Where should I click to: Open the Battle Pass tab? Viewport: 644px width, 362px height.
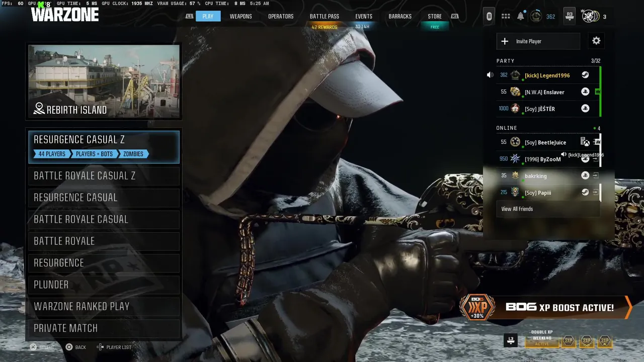pyautogui.click(x=325, y=17)
